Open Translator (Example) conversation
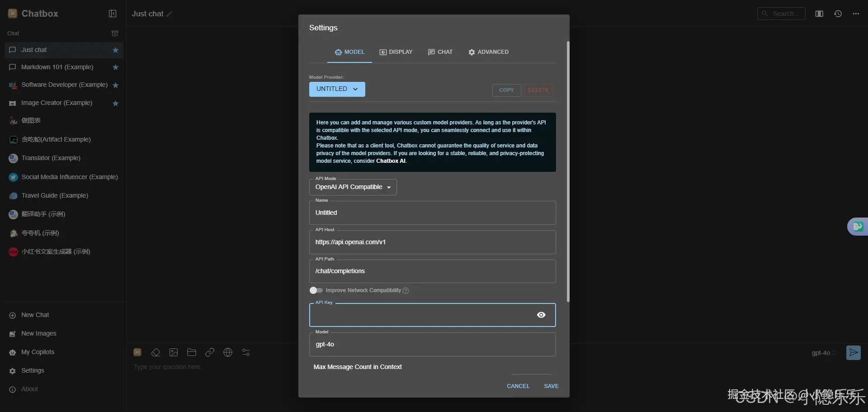868x412 pixels. (64, 158)
